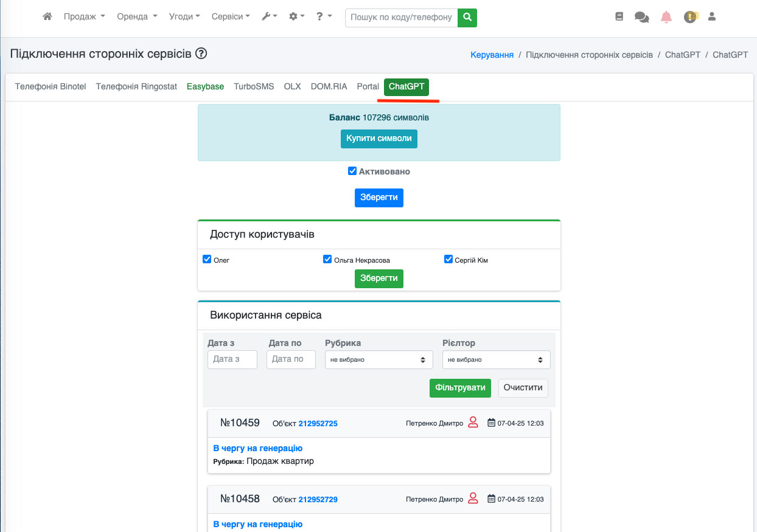Click the Дата з input field
757x532 pixels.
232,359
